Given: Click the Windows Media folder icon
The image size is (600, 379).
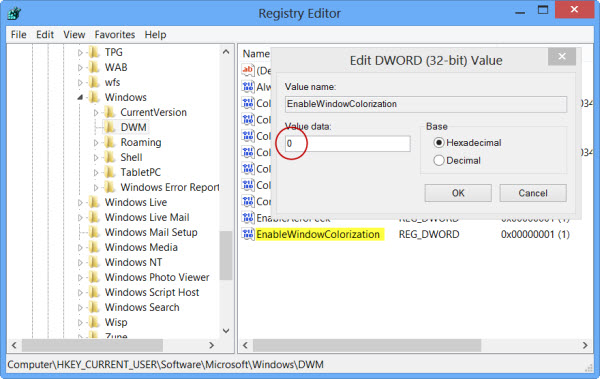Looking at the screenshot, I should point(94,247).
